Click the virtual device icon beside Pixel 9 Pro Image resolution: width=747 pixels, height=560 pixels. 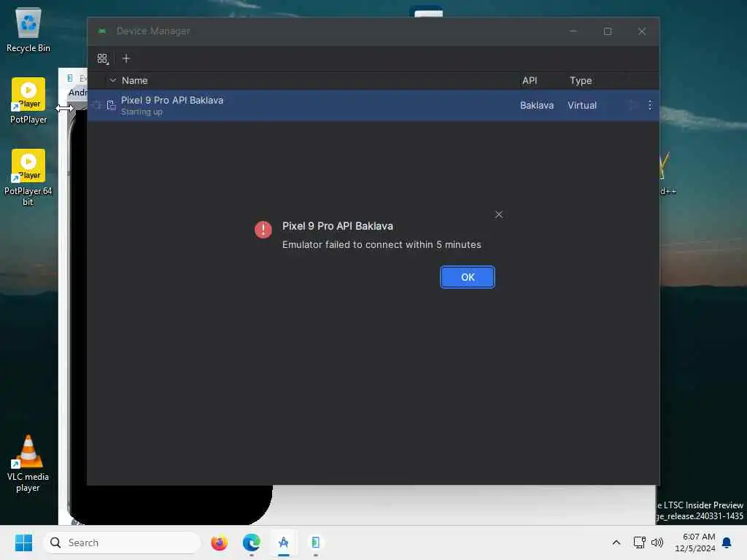[112, 105]
